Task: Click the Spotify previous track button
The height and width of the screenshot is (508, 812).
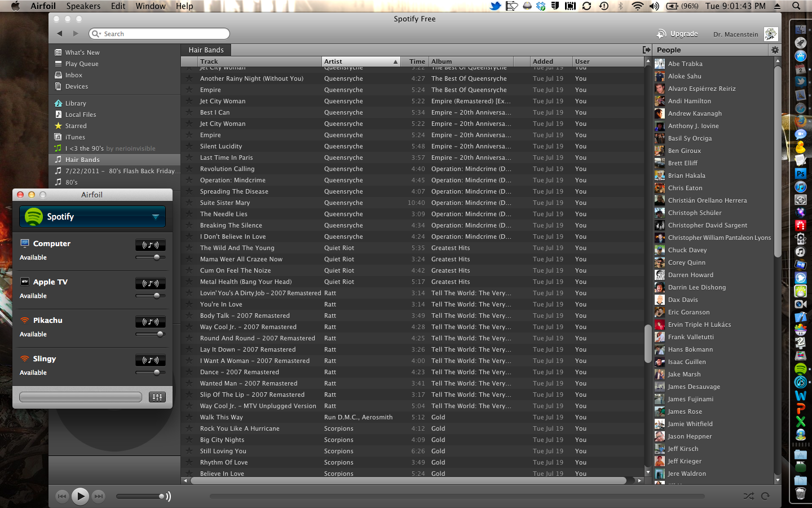Action: (x=62, y=496)
